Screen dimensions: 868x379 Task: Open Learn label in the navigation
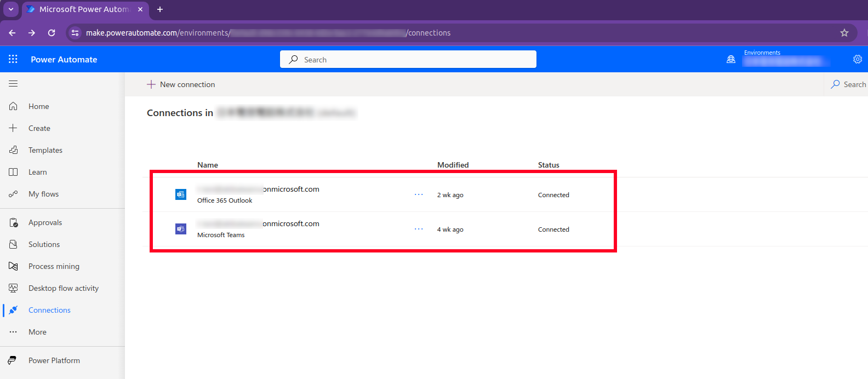[38, 172]
